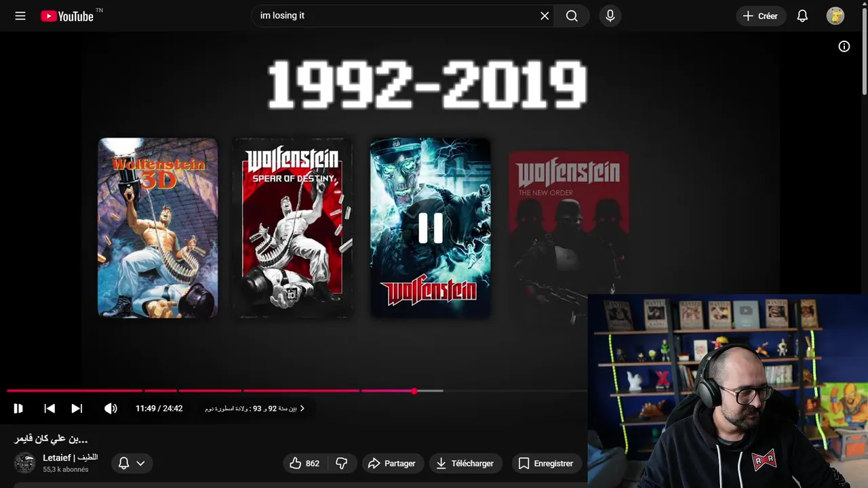Start voice search with microphone
This screenshot has width=868, height=488.
click(x=610, y=16)
